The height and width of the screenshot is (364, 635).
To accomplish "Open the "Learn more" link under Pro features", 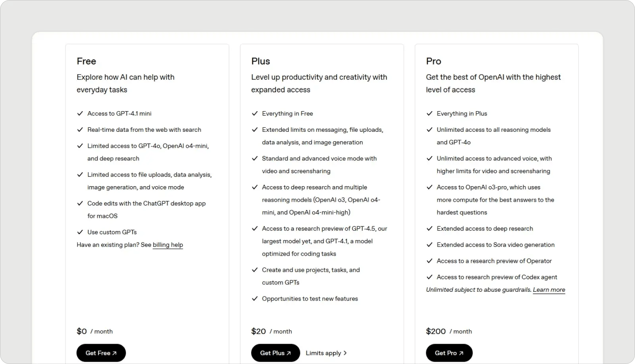I will pyautogui.click(x=549, y=289).
